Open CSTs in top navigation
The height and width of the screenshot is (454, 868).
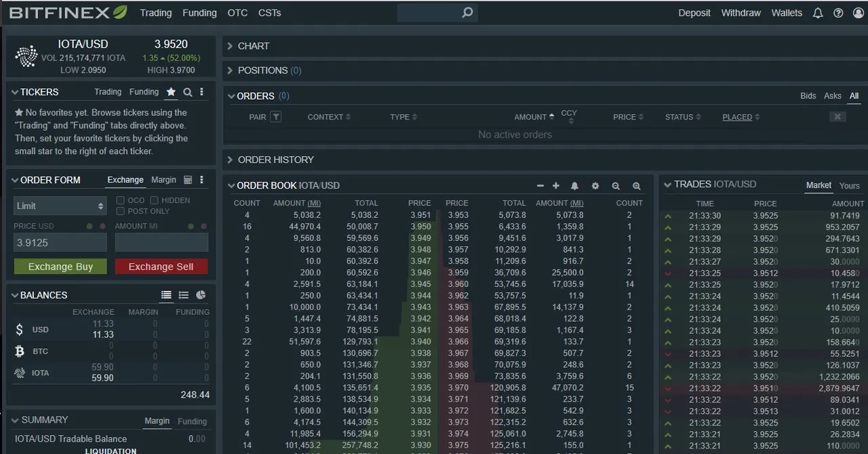click(270, 13)
